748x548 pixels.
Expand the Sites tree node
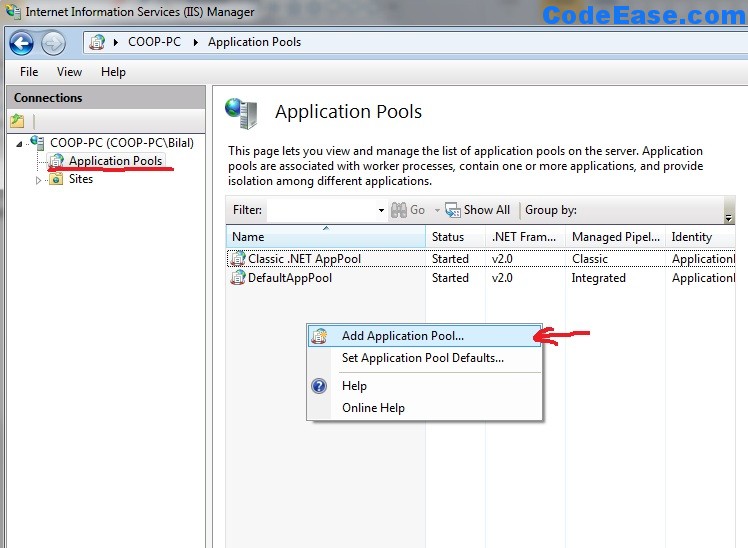click(x=39, y=180)
